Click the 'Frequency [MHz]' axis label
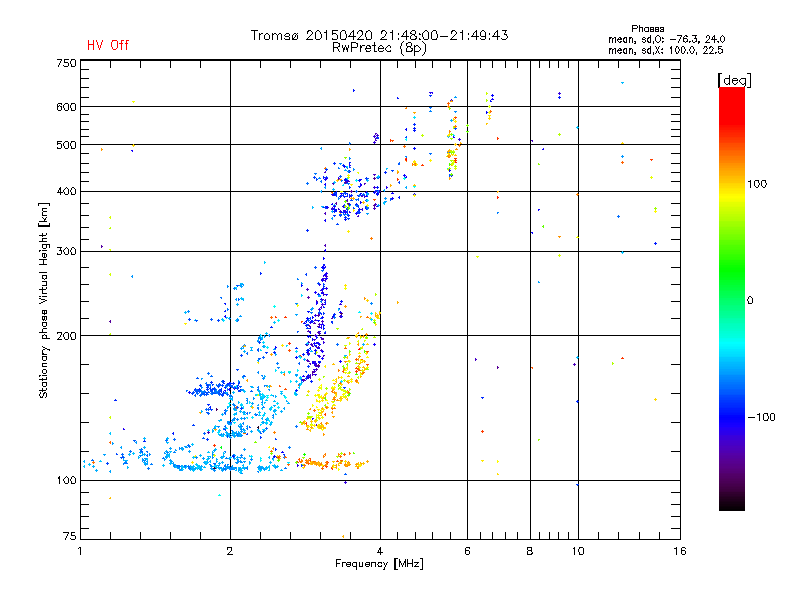This screenshot has height=600, width=800. click(379, 564)
